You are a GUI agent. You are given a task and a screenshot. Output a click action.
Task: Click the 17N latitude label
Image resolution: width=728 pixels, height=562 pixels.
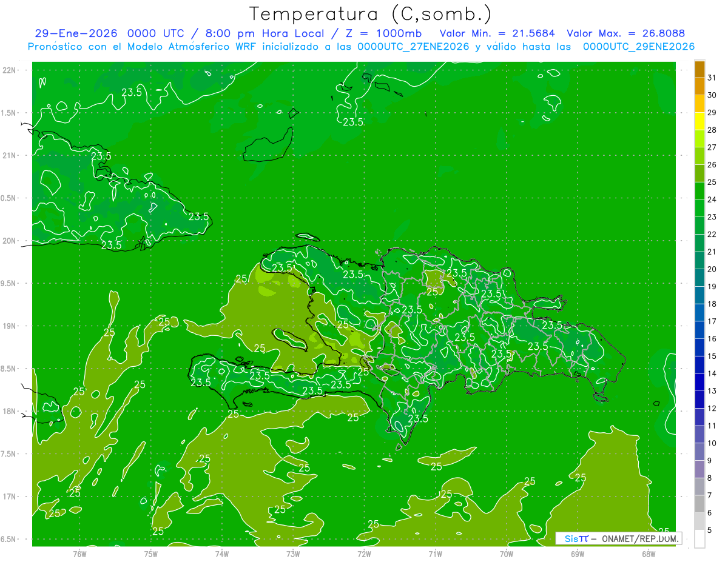(x=9, y=497)
